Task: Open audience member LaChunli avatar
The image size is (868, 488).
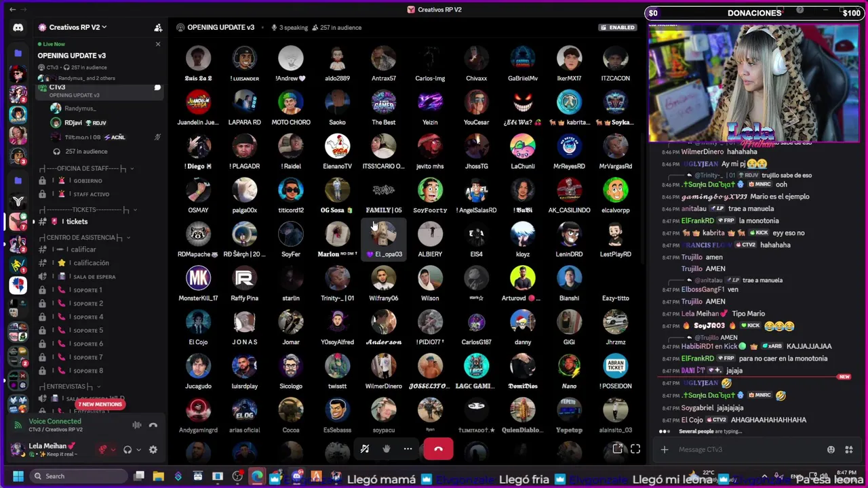Action: click(x=523, y=146)
